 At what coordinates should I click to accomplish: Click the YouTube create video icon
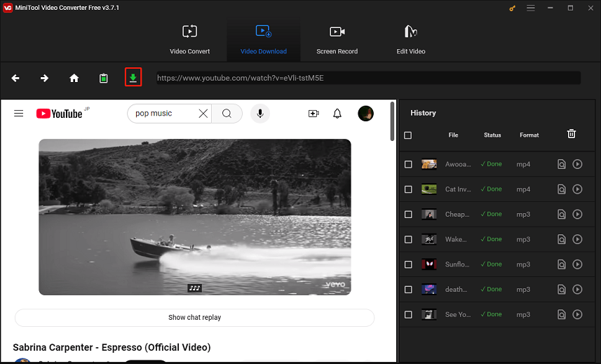(x=313, y=114)
